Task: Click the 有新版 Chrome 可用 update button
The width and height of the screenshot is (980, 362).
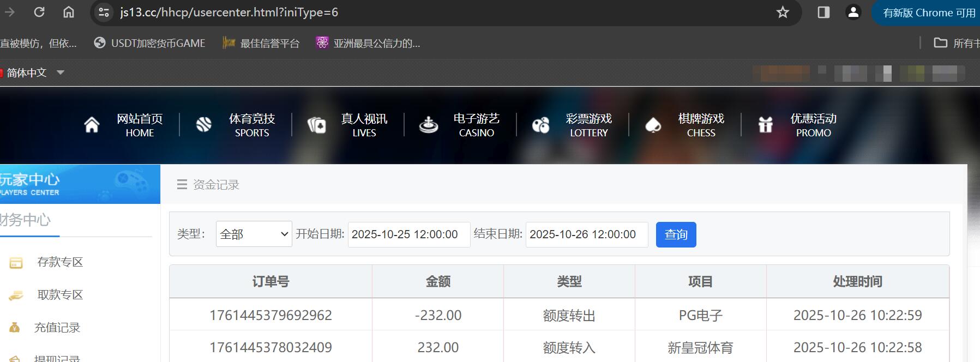Action: point(928,13)
